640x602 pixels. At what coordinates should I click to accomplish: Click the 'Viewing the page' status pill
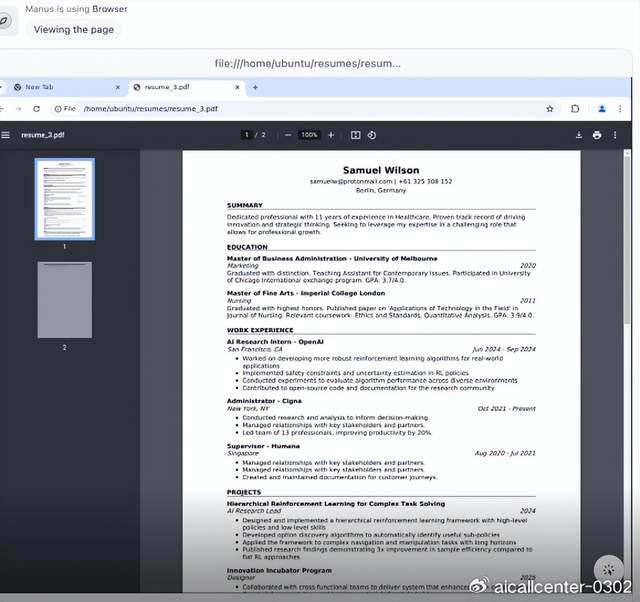74,30
